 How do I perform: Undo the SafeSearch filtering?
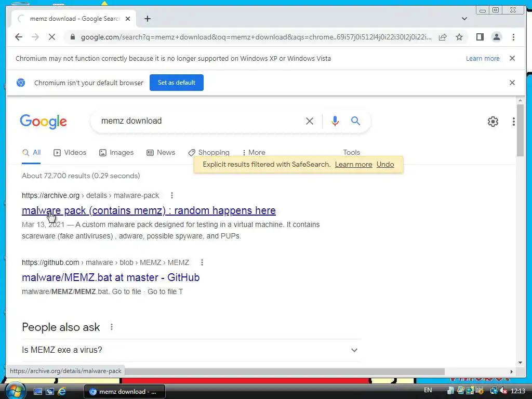pyautogui.click(x=385, y=165)
